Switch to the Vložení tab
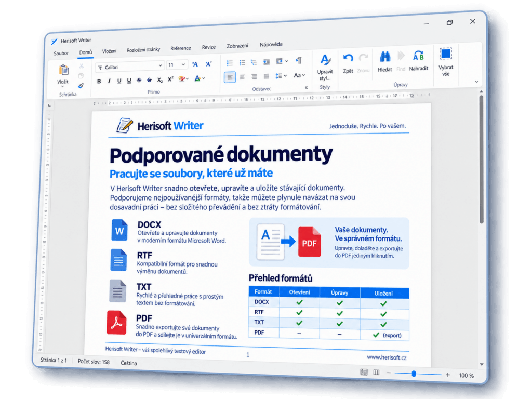The image size is (532, 399). tap(109, 51)
